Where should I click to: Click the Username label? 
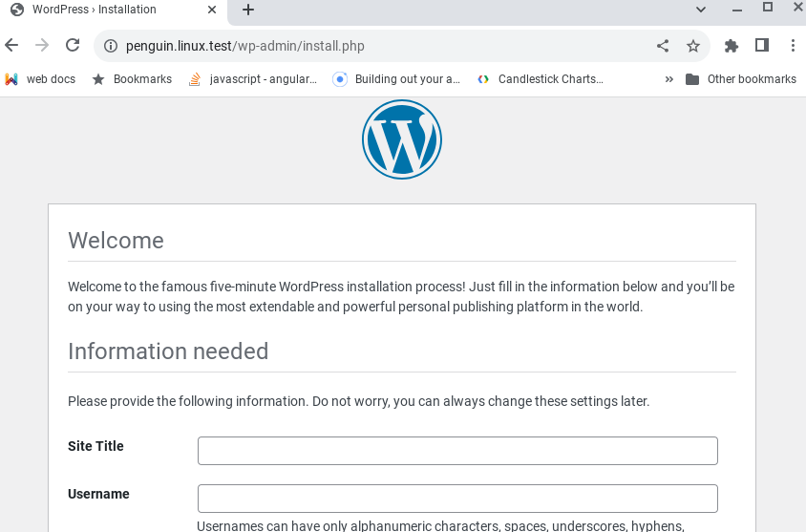(x=98, y=494)
